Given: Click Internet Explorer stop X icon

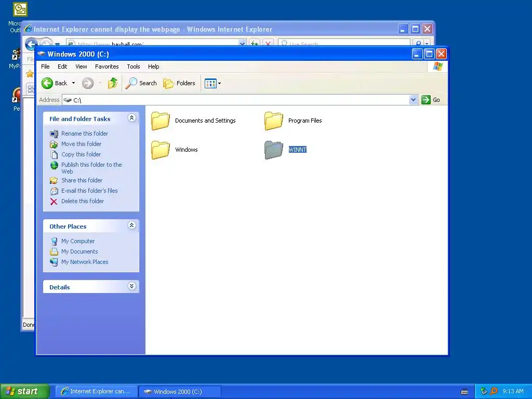Looking at the screenshot, I should (x=268, y=44).
